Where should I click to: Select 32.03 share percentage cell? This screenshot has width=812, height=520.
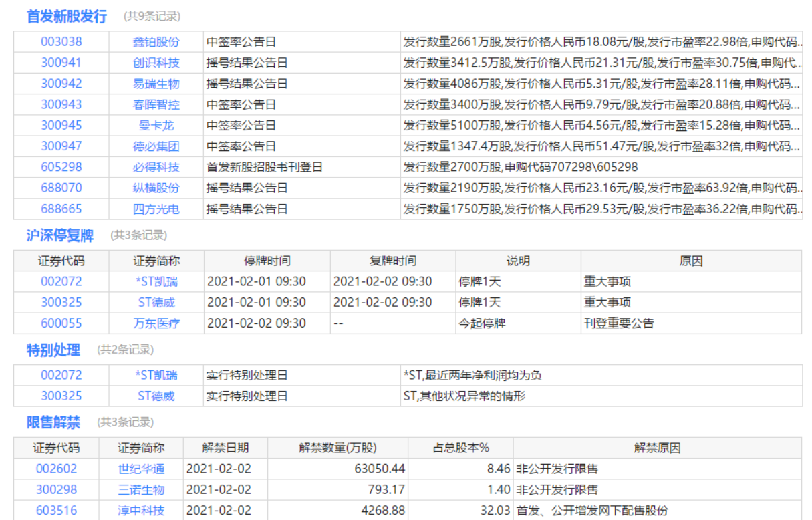click(460, 511)
